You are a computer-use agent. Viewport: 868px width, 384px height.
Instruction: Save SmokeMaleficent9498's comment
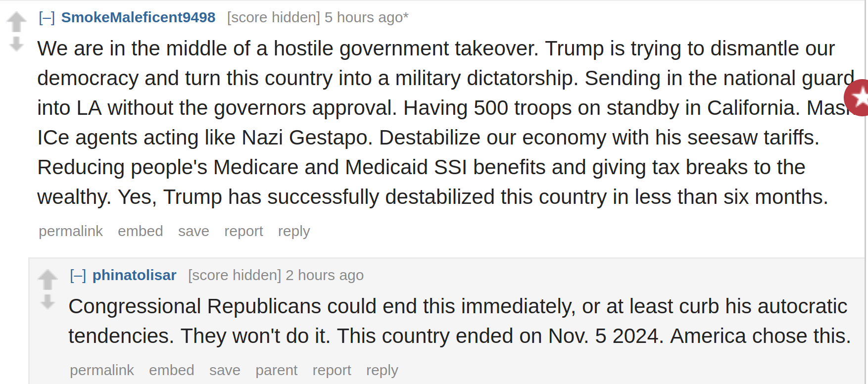click(x=193, y=231)
